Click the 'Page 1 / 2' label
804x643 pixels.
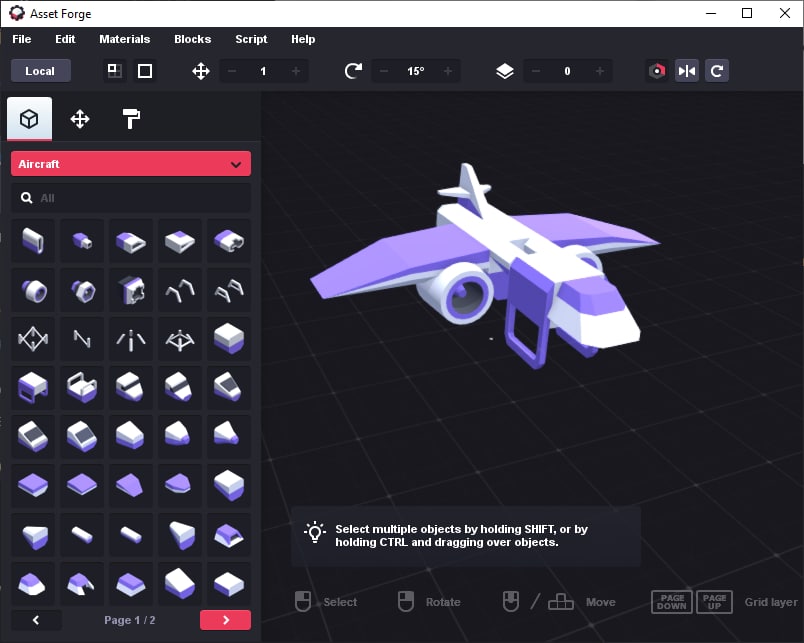click(130, 620)
